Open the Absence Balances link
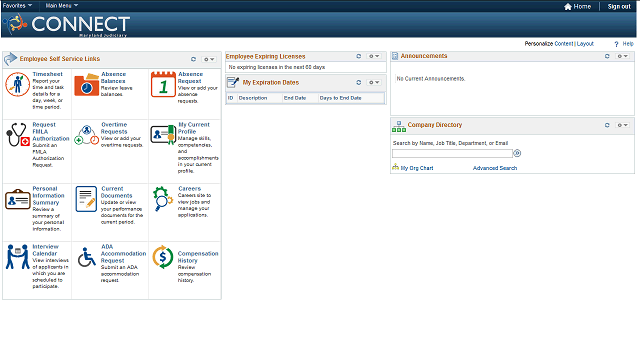Viewport: 640px width, 360px height. point(113,78)
